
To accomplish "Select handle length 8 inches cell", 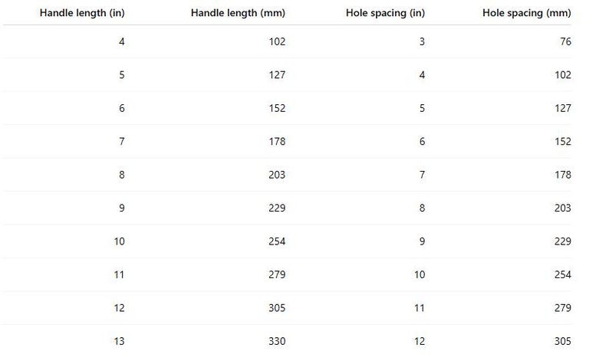I will [121, 175].
